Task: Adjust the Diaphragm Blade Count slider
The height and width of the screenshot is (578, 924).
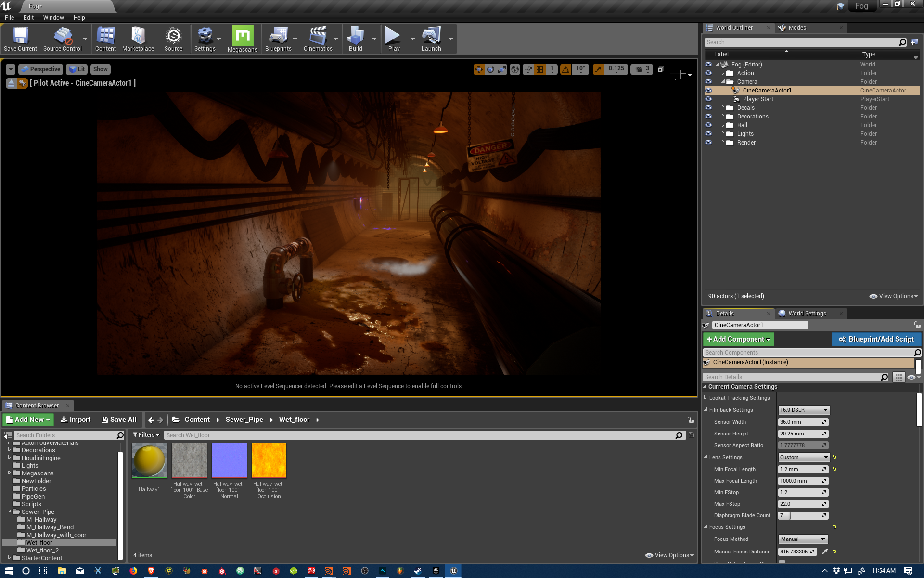Action: 802,515
